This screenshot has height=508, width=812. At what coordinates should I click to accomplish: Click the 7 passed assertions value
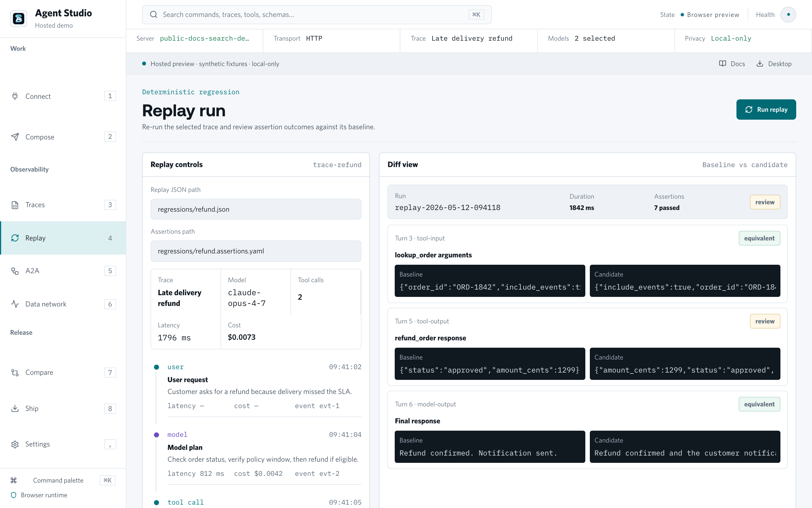pyautogui.click(x=667, y=208)
